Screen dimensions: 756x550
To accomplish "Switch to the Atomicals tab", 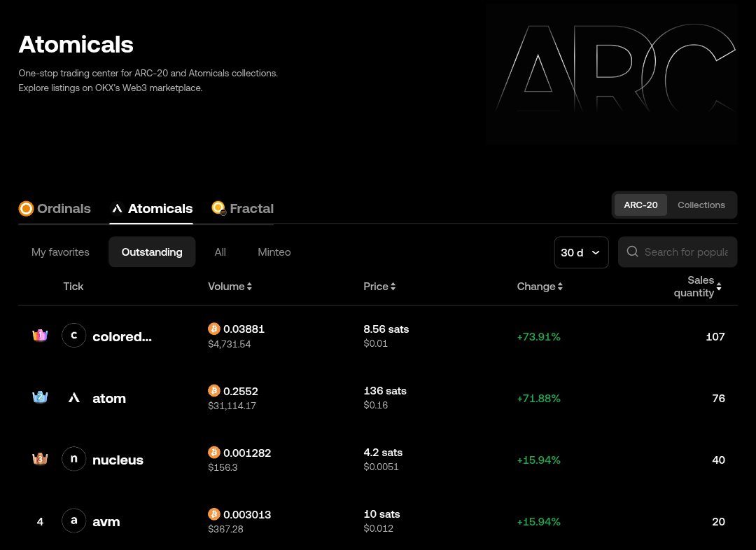I will tap(160, 208).
